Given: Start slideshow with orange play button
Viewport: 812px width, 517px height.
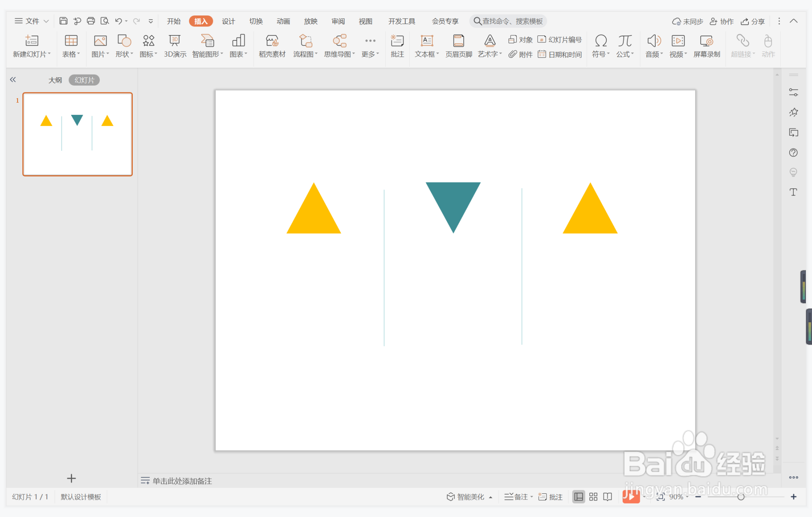Looking at the screenshot, I should pyautogui.click(x=630, y=497).
